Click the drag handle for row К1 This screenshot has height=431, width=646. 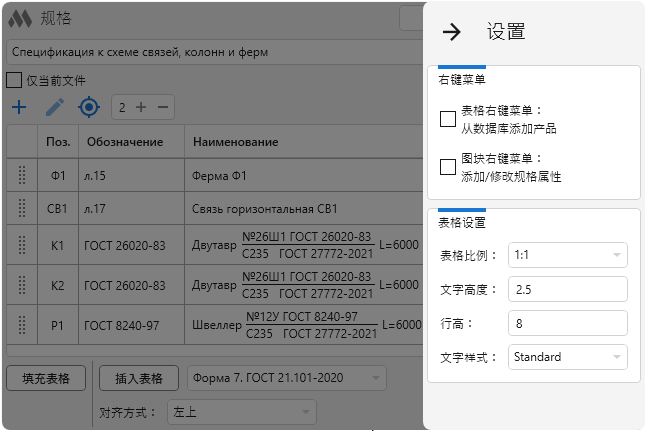click(22, 245)
